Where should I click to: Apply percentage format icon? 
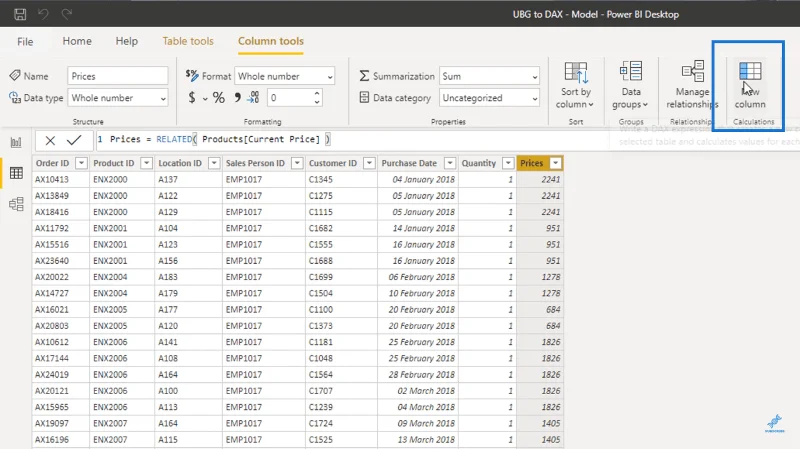coord(219,97)
